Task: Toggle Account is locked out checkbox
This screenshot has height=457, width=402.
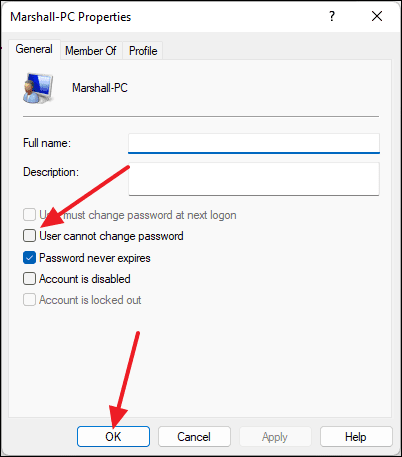Action: pyautogui.click(x=29, y=300)
